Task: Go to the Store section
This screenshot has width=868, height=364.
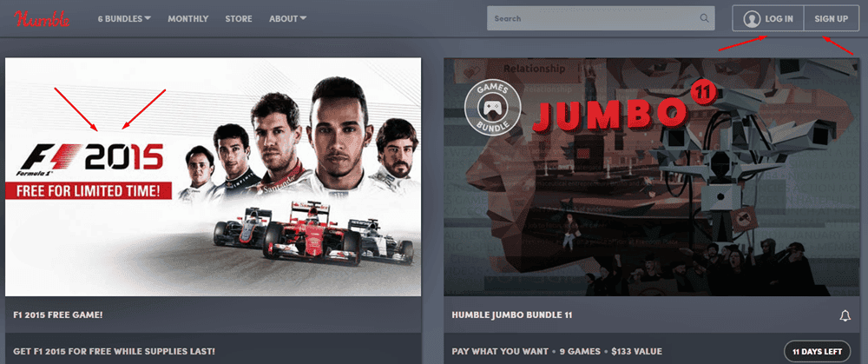Action: pos(239,18)
